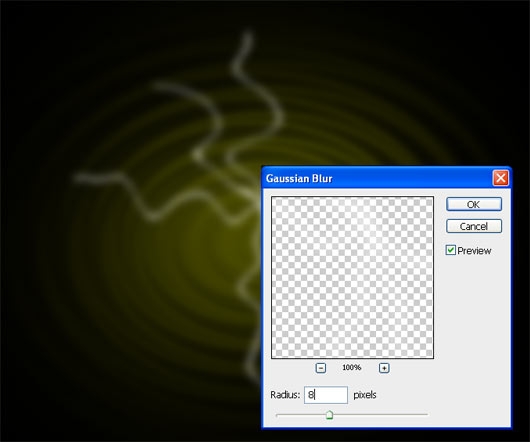Click the Gaussian Blur title bar
Image resolution: width=530 pixels, height=442 pixels.
[386, 178]
